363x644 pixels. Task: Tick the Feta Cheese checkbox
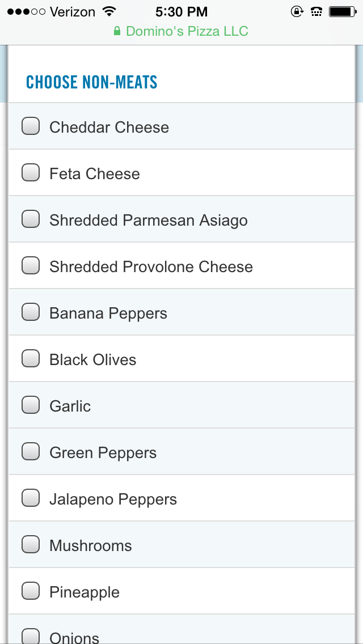tap(31, 172)
